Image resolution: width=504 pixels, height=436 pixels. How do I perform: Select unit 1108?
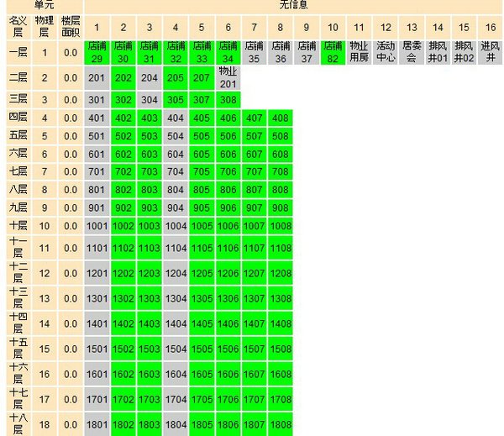(281, 248)
